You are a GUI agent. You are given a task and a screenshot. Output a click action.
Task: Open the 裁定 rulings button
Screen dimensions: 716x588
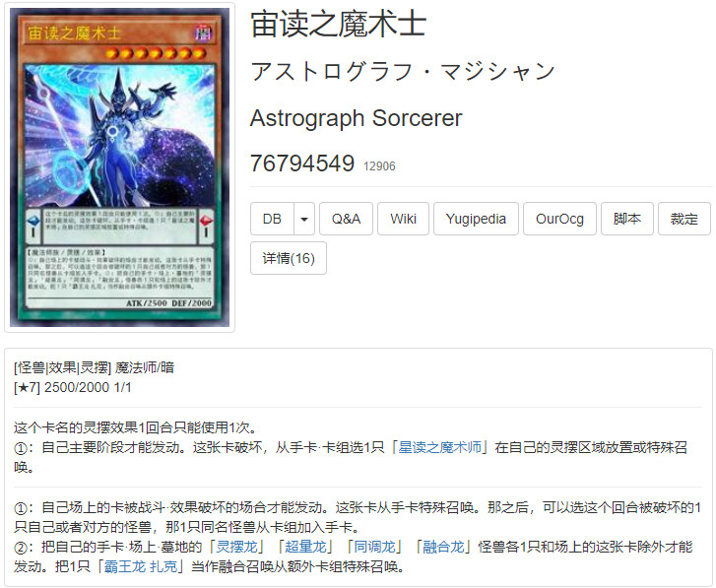click(684, 219)
